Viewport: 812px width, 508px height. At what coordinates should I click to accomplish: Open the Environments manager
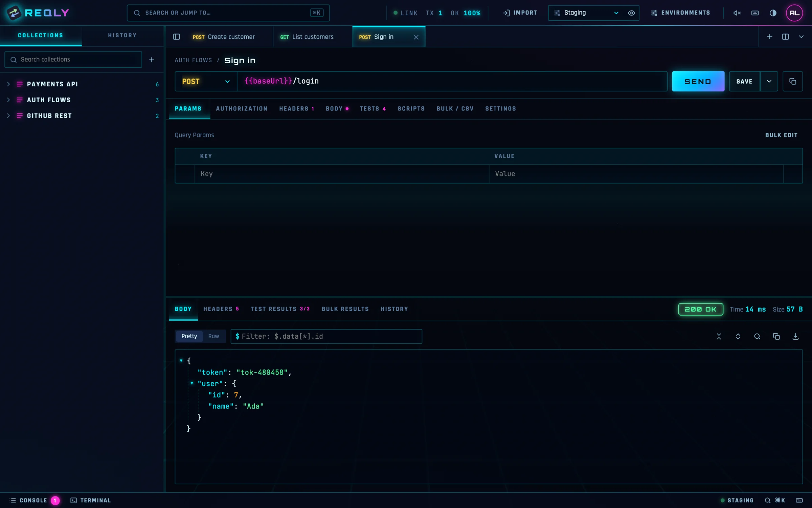(x=680, y=13)
